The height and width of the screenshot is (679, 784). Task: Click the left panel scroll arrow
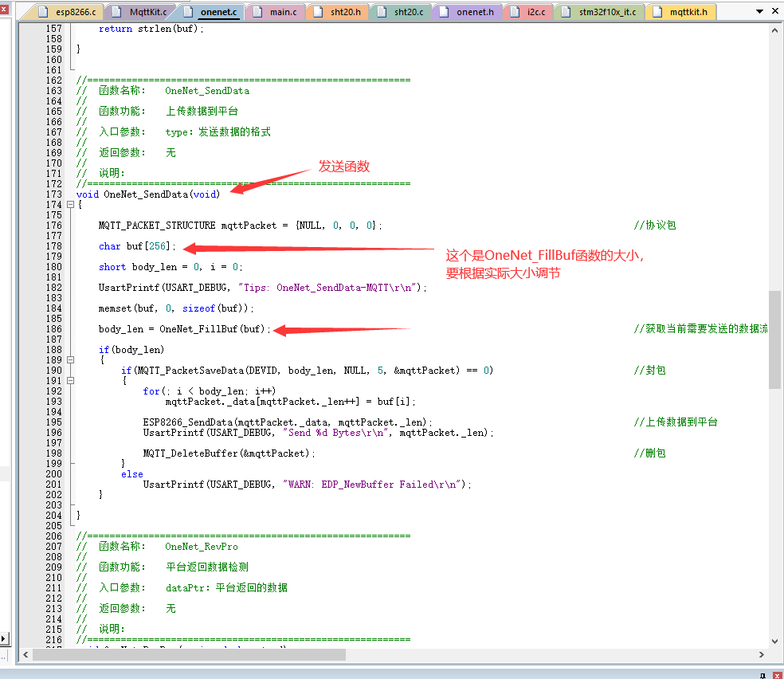click(x=3, y=638)
